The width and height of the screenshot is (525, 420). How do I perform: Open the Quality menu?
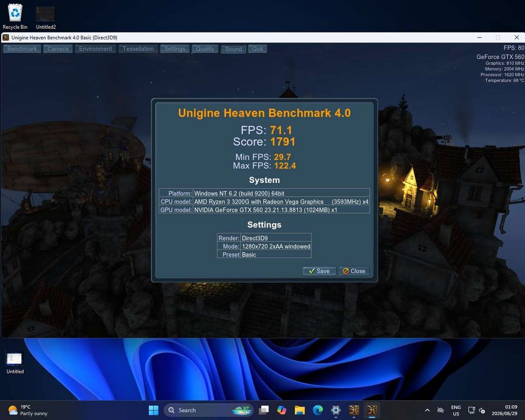(205, 49)
